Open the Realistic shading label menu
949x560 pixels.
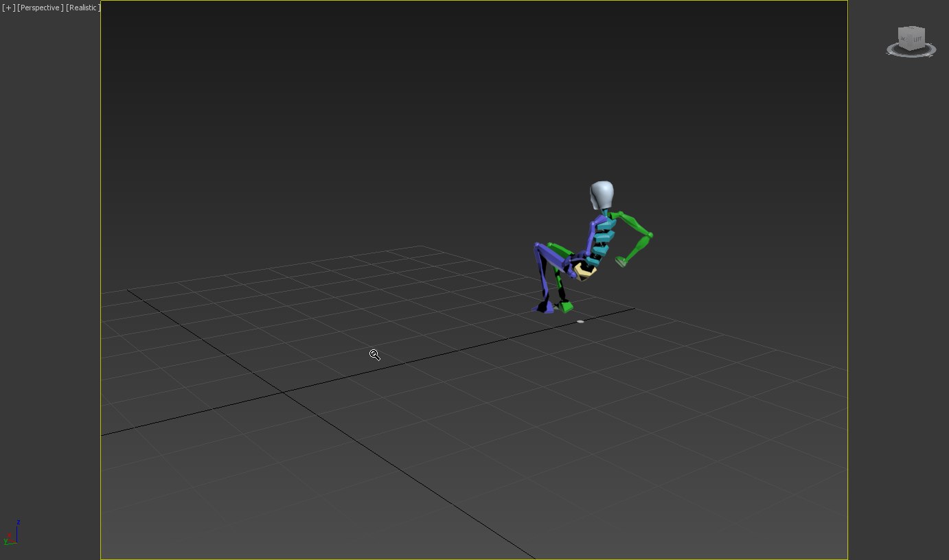coord(83,8)
